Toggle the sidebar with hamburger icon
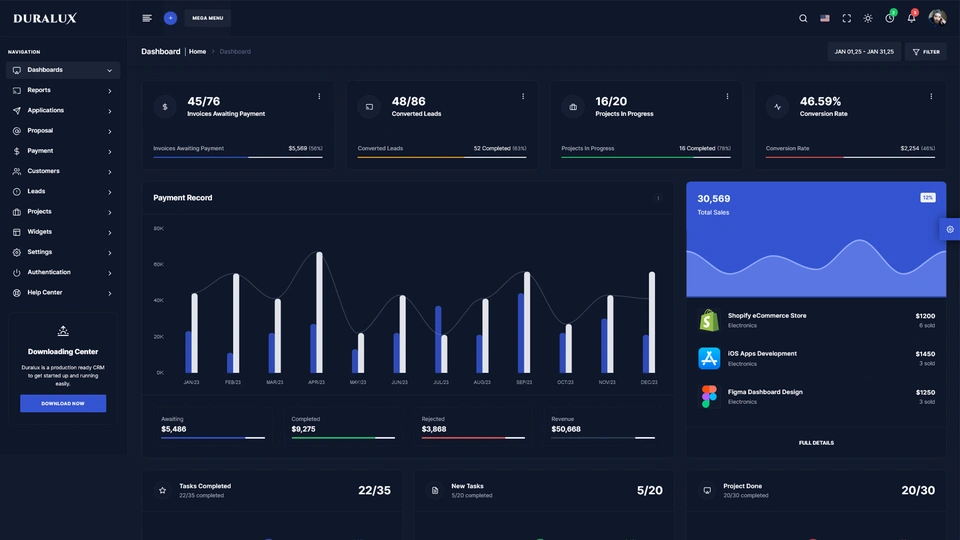 [x=147, y=18]
